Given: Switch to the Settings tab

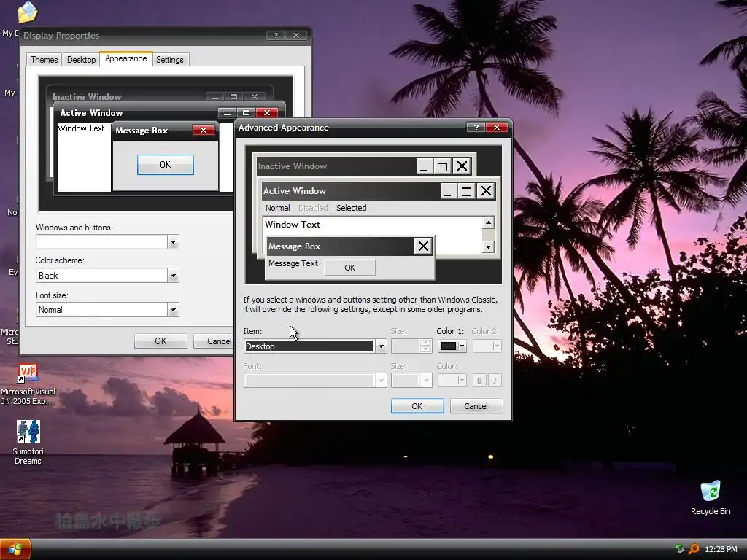Looking at the screenshot, I should coord(169,60).
